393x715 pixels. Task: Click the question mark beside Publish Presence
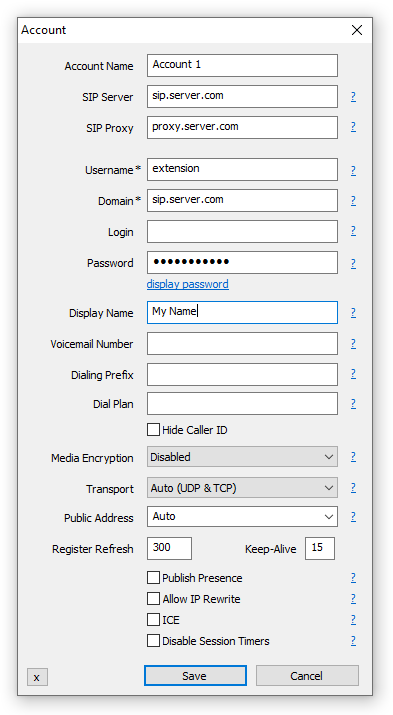[353, 578]
